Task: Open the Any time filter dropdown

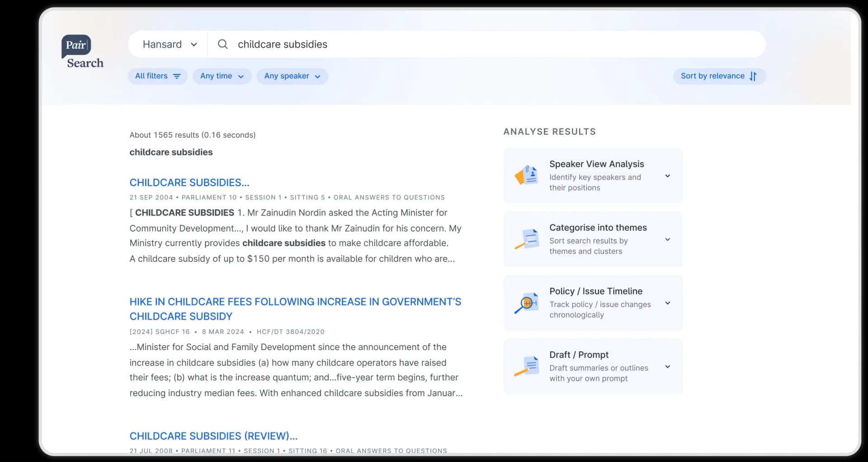Action: click(222, 76)
